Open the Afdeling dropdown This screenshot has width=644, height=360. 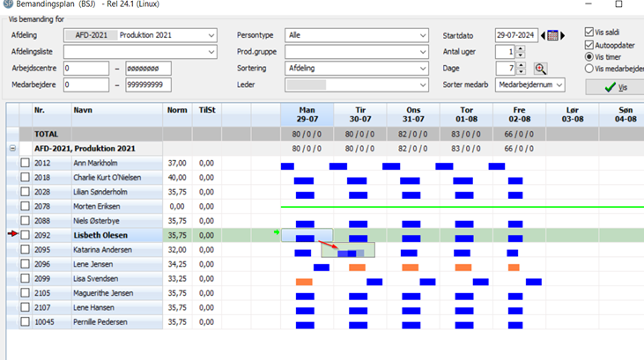pos(211,36)
